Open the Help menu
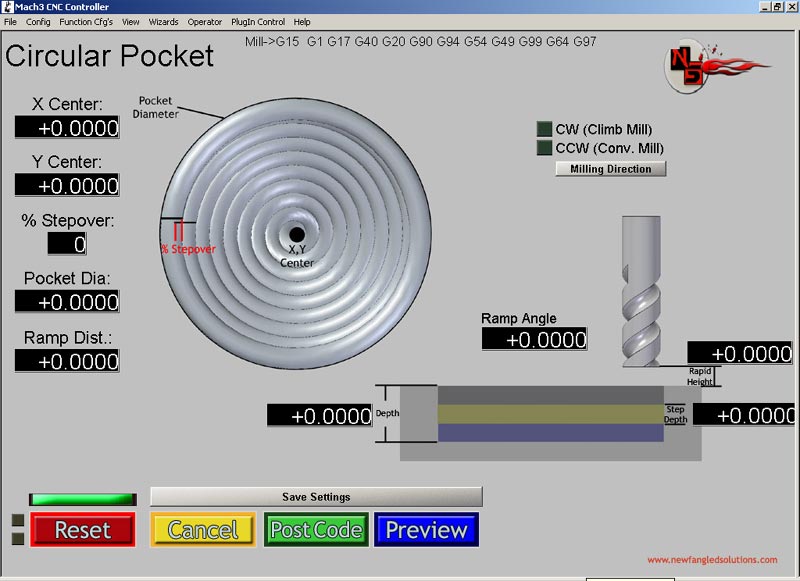Image resolution: width=800 pixels, height=581 pixels. tap(302, 22)
